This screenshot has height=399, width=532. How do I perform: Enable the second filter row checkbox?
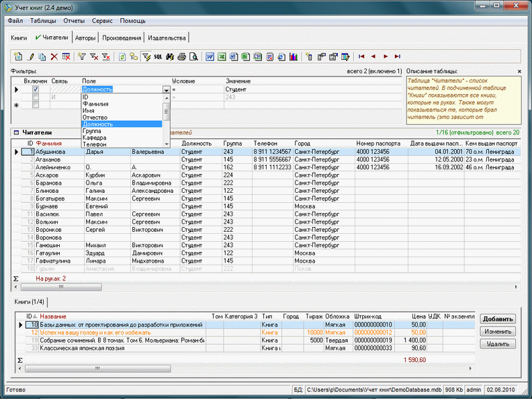tap(36, 97)
